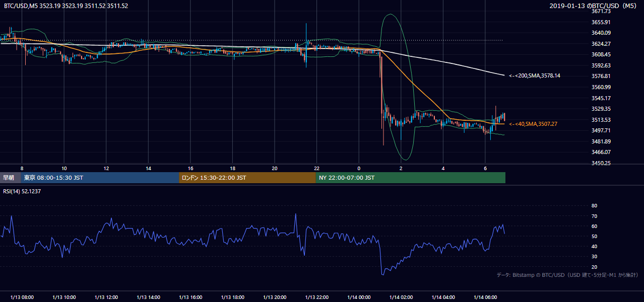Click price axis value 3640.09
The width and height of the screenshot is (644, 302).
[x=601, y=33]
